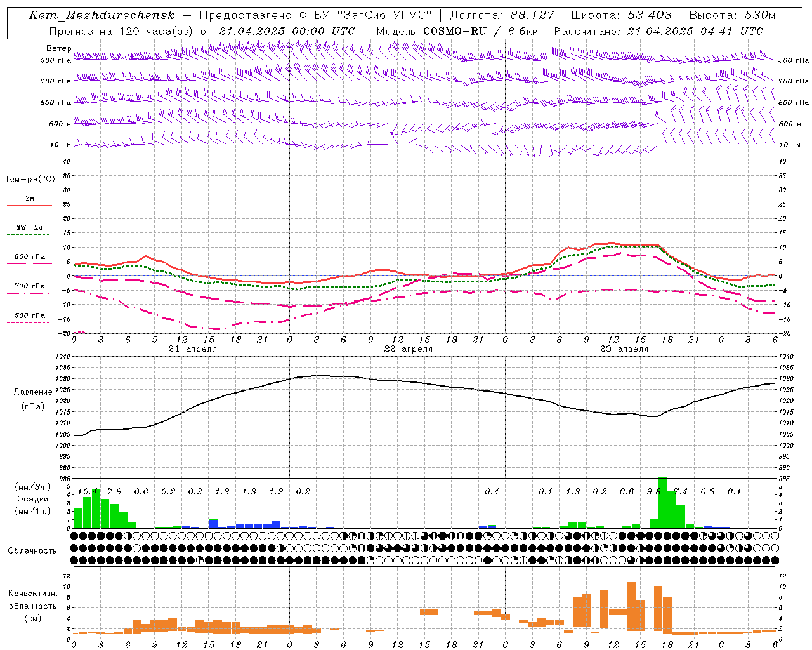Click the 'Конвективн.' convective cloud label
The image size is (812, 650).
[32, 594]
